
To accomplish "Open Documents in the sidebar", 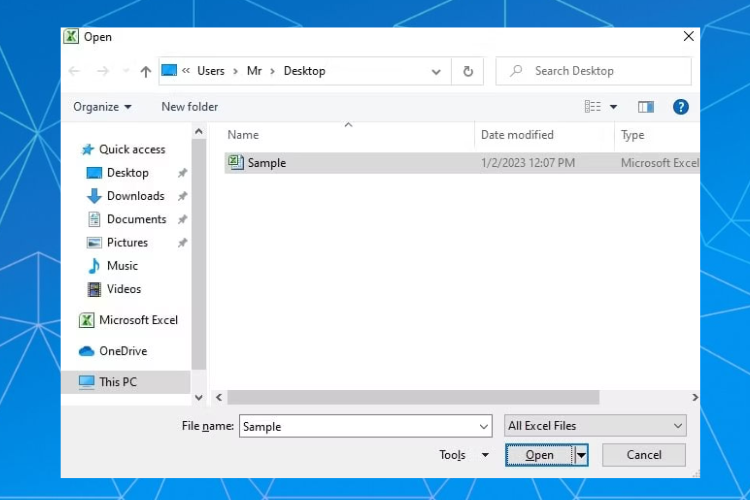I will pyautogui.click(x=136, y=219).
